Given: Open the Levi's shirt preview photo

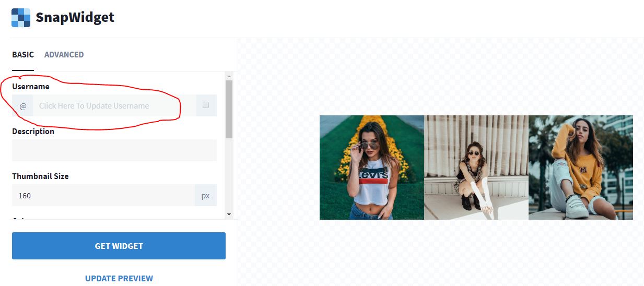Looking at the screenshot, I should (x=372, y=168).
